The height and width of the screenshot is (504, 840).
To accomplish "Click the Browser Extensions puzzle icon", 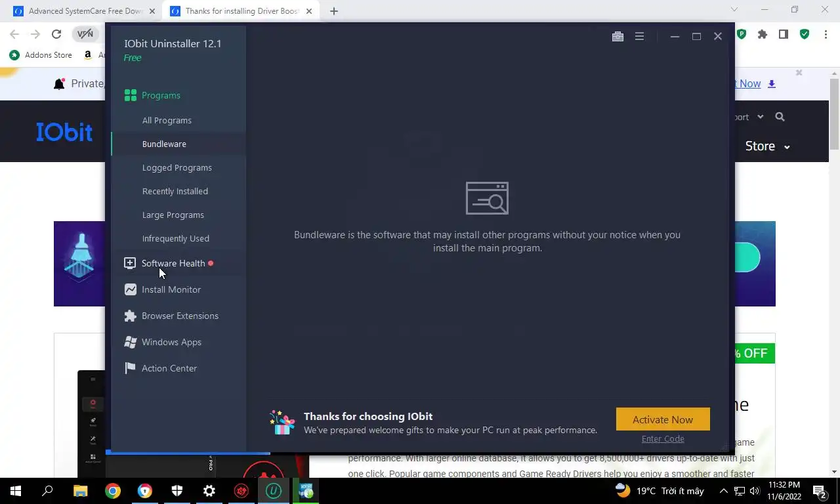I will [x=130, y=316].
